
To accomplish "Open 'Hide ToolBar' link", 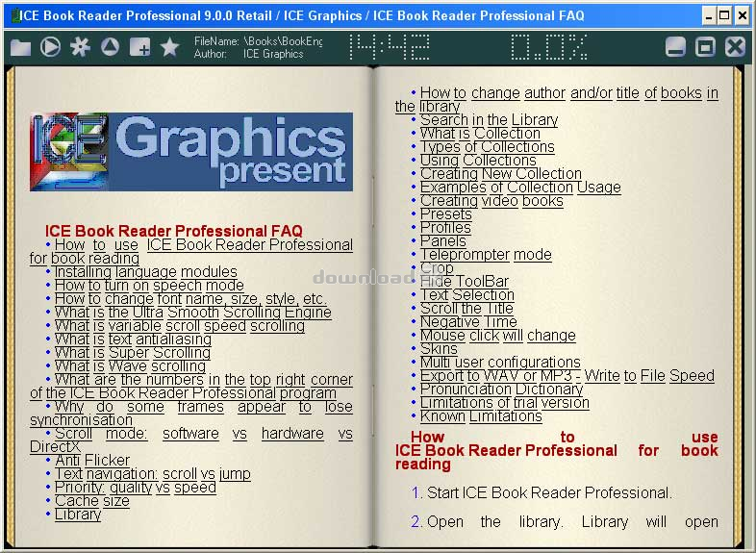I will click(465, 282).
